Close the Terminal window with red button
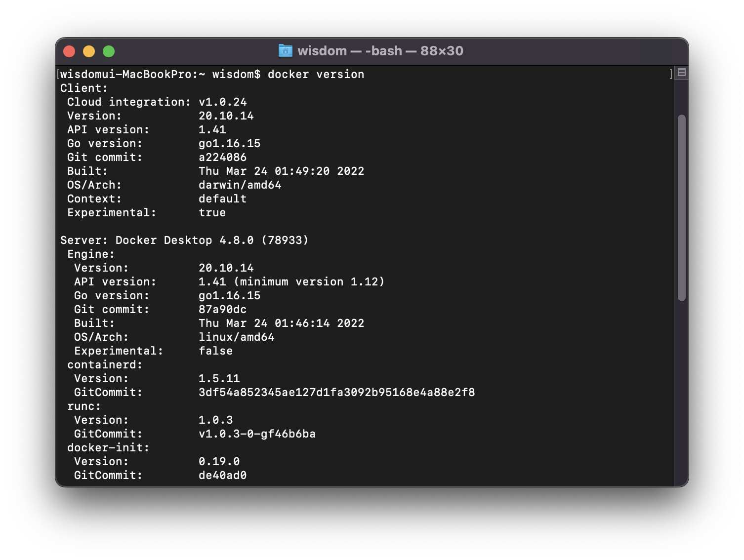744x560 pixels. click(x=69, y=51)
